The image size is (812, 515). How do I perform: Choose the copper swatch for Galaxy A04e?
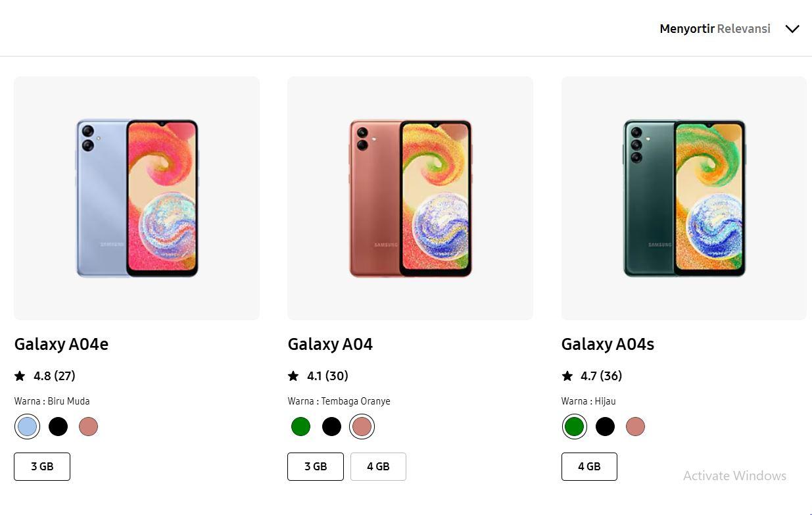tap(89, 426)
